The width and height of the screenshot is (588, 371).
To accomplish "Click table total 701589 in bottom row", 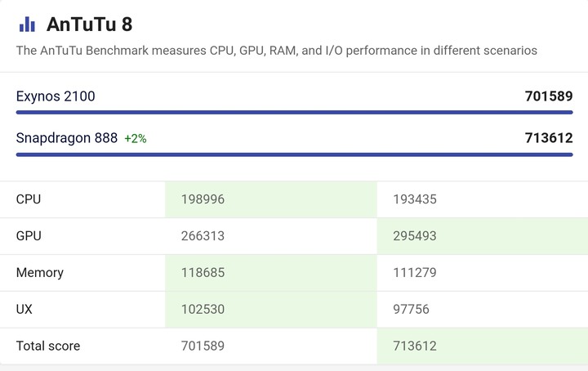I will pyautogui.click(x=203, y=346).
